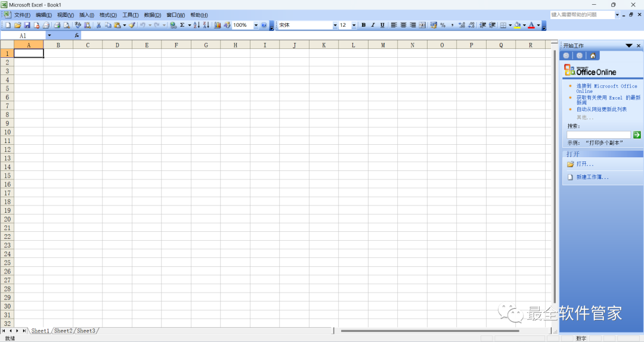
Task: Open the font size dropdown
Action: [x=354, y=25]
